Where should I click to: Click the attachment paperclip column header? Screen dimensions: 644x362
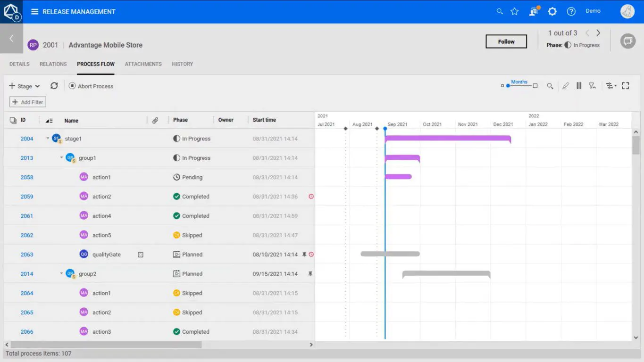point(155,120)
